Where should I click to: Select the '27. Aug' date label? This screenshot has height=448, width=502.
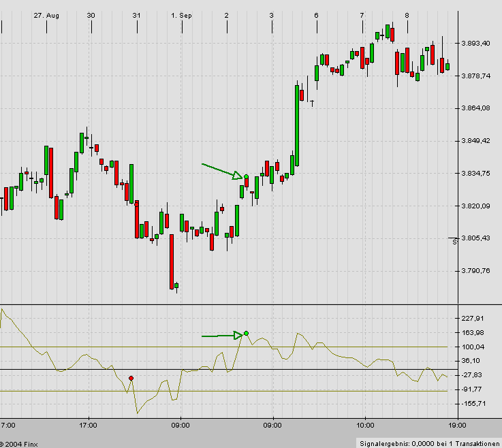click(x=46, y=15)
